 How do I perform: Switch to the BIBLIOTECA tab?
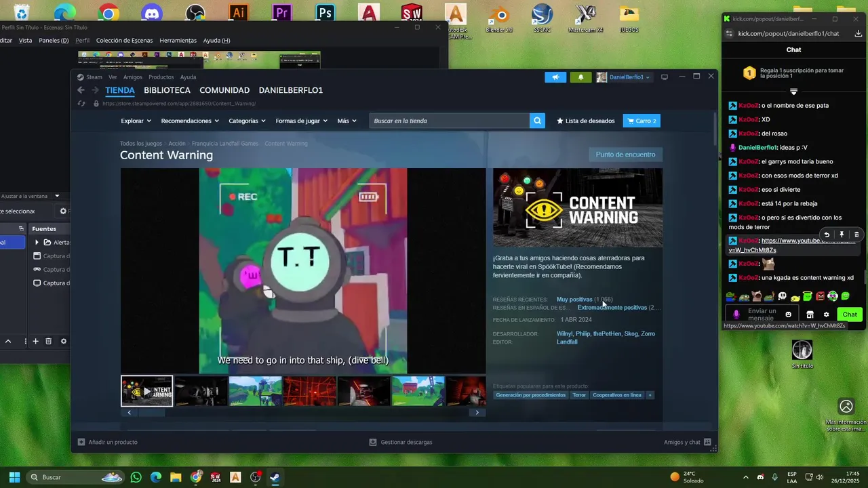coord(167,90)
